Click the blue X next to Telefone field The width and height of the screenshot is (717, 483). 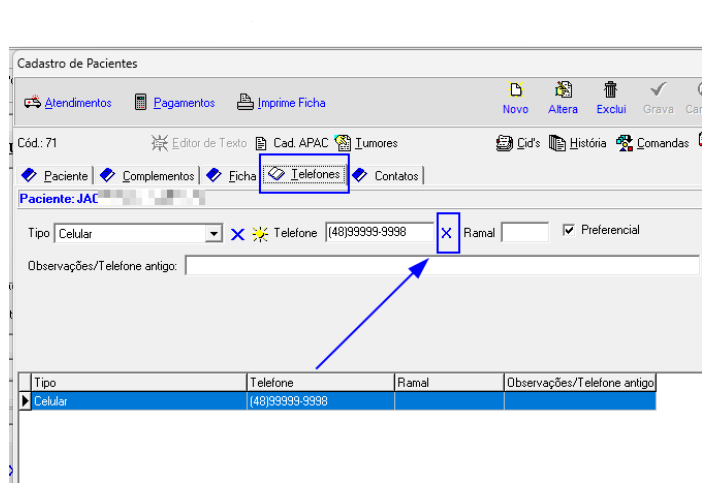tap(447, 233)
